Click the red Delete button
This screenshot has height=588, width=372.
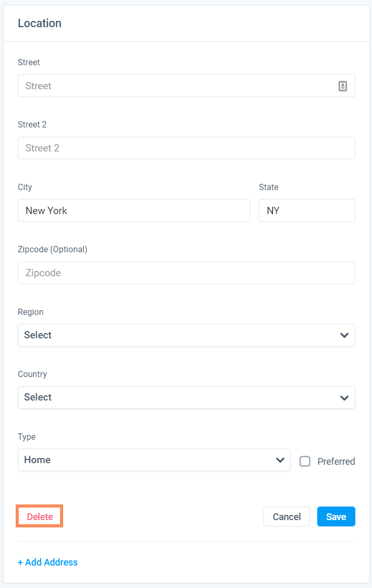point(40,517)
